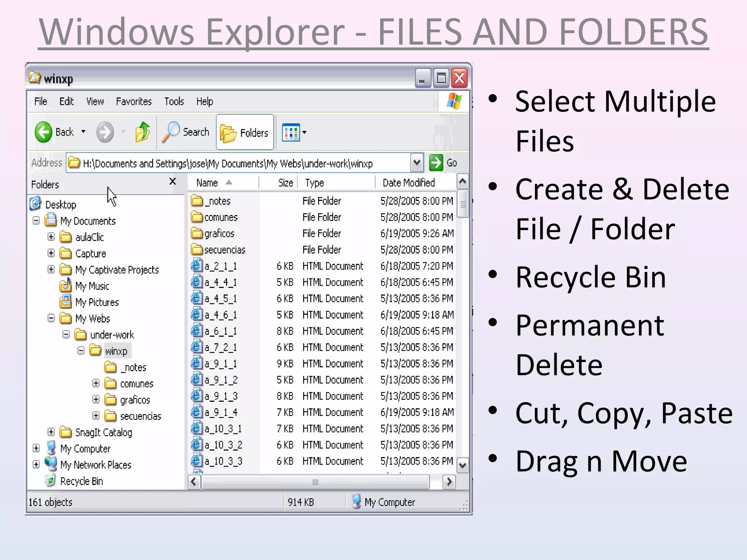
Task: Open the address bar dropdown arrow
Action: (417, 163)
